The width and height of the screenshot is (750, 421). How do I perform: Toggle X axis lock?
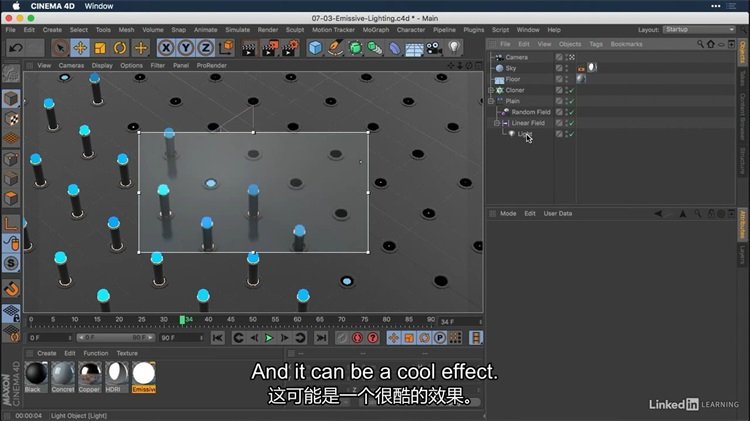(165, 48)
